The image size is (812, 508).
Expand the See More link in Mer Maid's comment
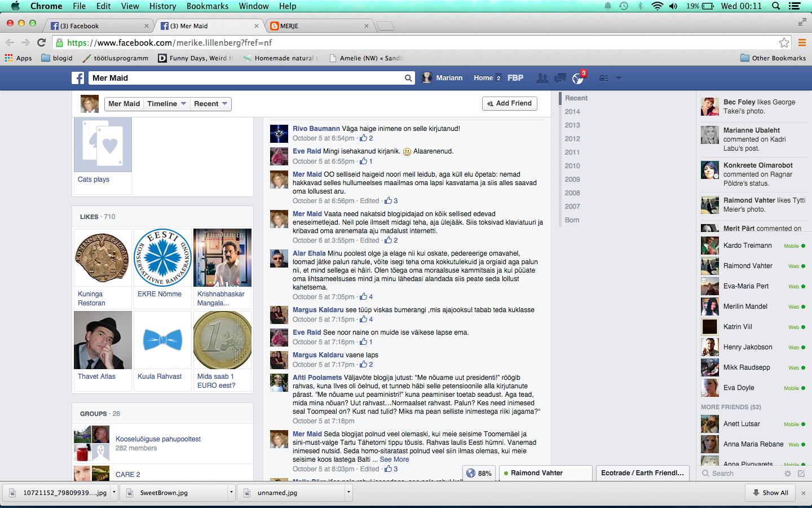coord(394,459)
